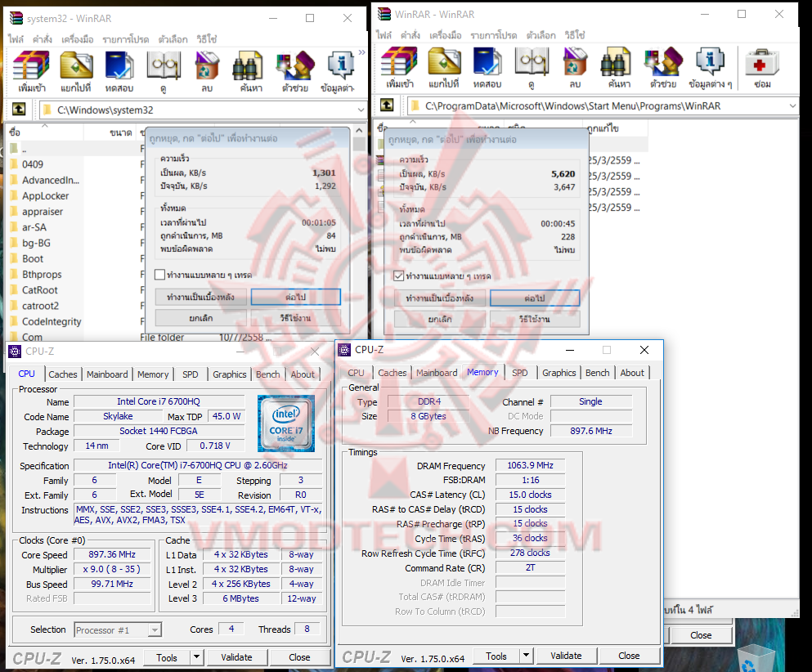Click View icon in system32 WinRAR toolbar
This screenshot has width=812, height=672.
[164, 71]
